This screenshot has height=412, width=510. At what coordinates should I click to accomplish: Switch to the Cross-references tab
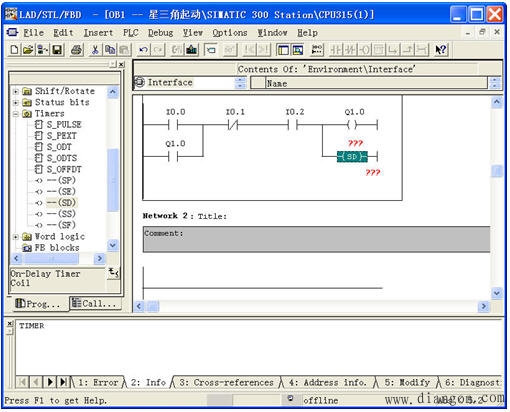(226, 382)
